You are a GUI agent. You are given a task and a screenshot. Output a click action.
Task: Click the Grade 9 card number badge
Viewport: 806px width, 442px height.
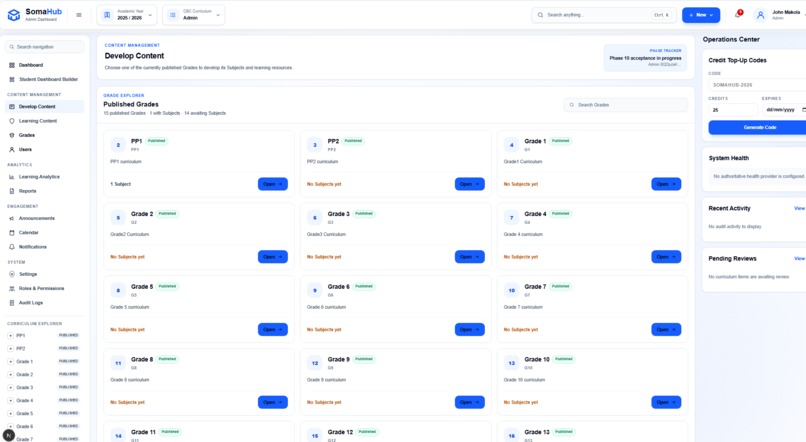pyautogui.click(x=315, y=363)
